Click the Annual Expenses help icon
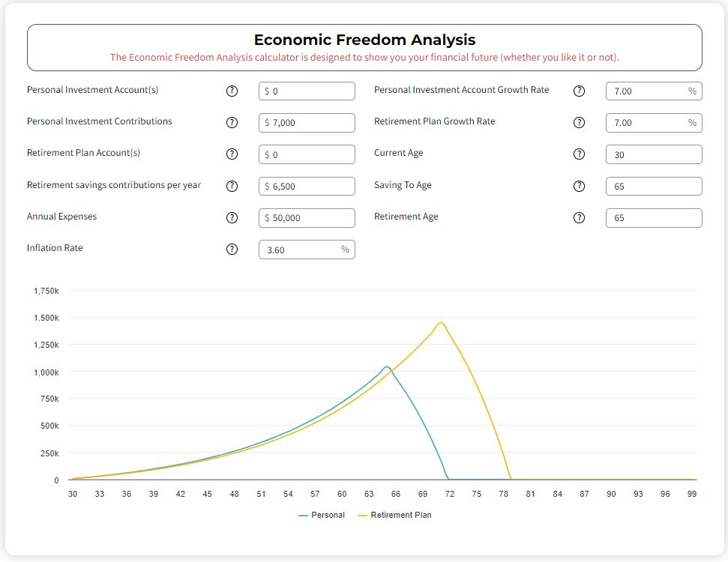Image resolution: width=728 pixels, height=562 pixels. coord(232,217)
